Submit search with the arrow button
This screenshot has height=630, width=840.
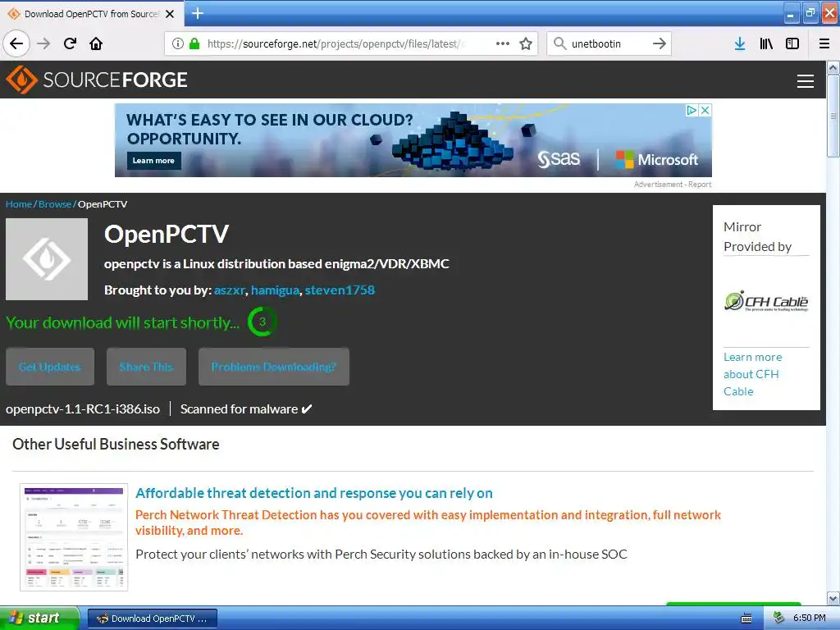tap(659, 43)
